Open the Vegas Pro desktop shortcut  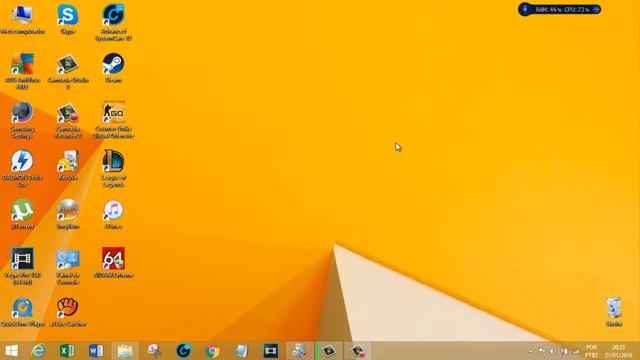22,266
